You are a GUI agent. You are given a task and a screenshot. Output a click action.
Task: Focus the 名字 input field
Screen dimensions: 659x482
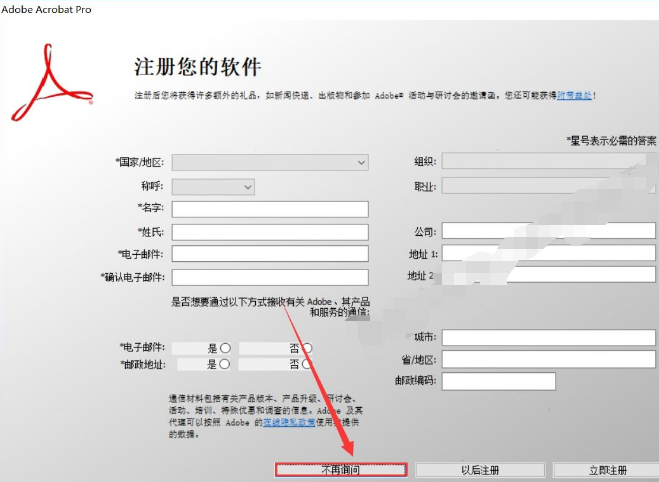coord(270,209)
